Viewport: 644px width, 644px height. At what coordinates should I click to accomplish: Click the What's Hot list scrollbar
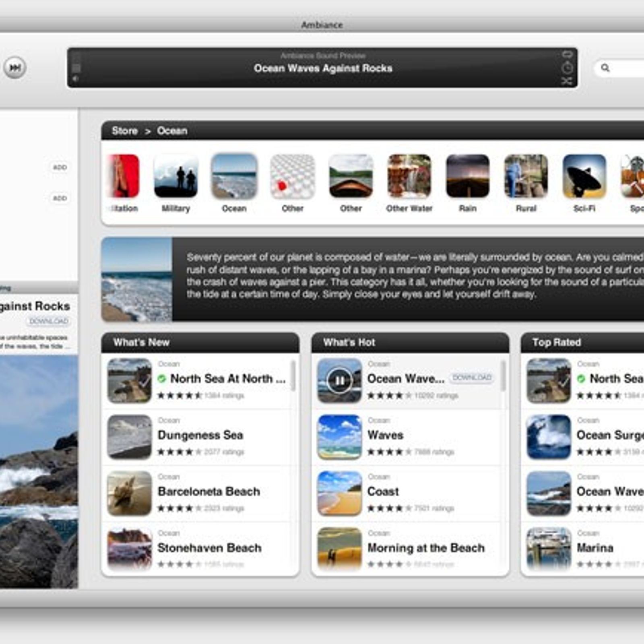point(503,376)
